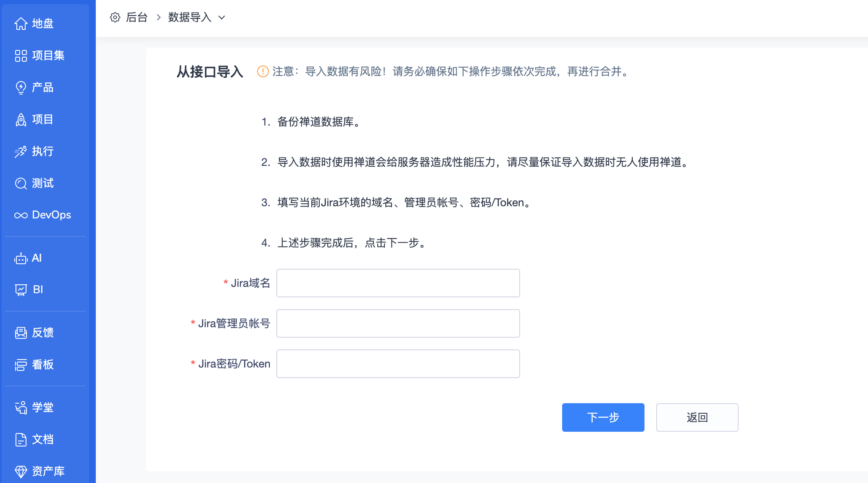Viewport: 868px width, 483px height.
Task: Click the DevOps infinity icon
Action: tap(21, 215)
